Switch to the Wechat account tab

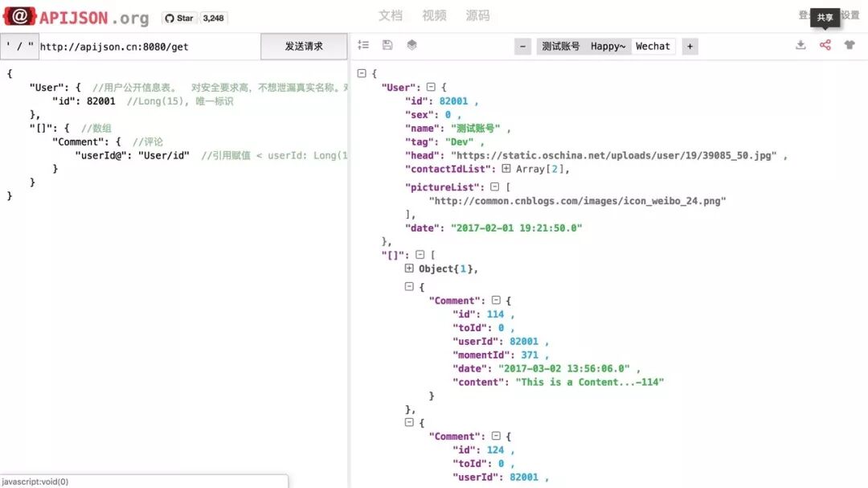tap(653, 46)
